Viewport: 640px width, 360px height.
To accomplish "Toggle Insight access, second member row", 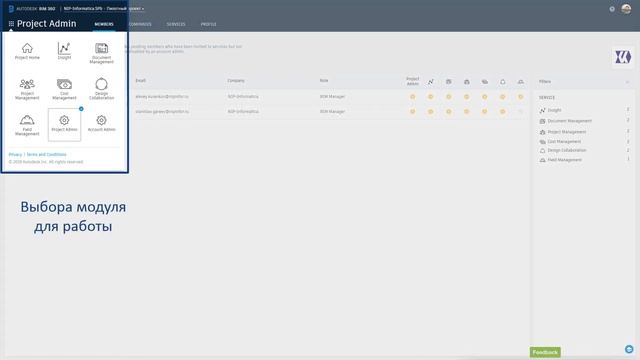I will (x=431, y=111).
